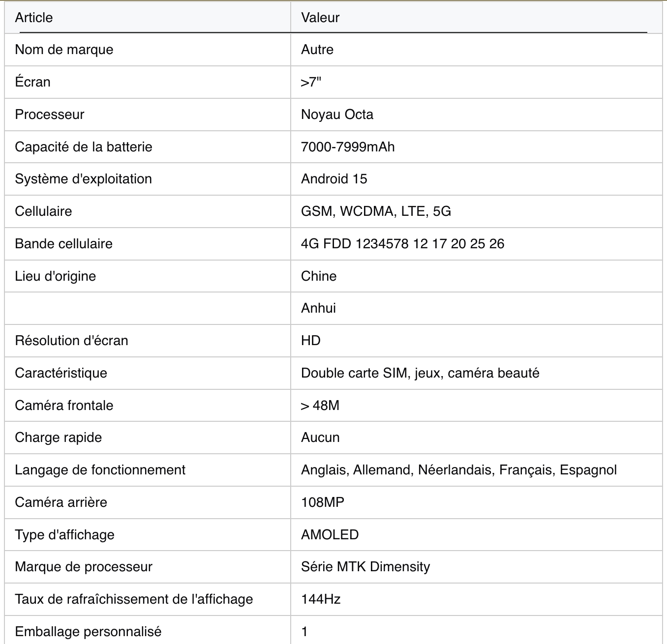The width and height of the screenshot is (667, 644).
Task: Click the "108MP" rear camera value
Action: [x=323, y=502]
